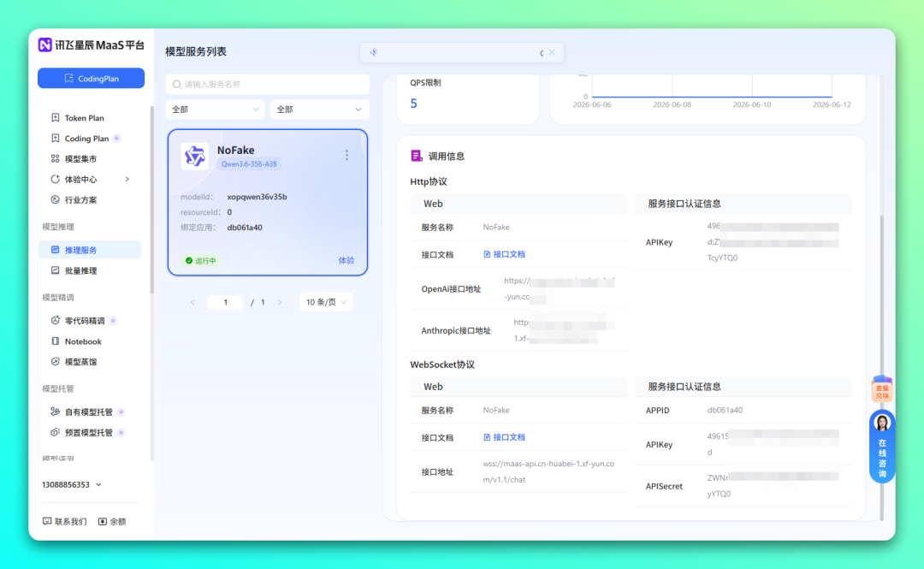Click 套餐兑换 floating button
This screenshot has width=924, height=569.
(882, 389)
